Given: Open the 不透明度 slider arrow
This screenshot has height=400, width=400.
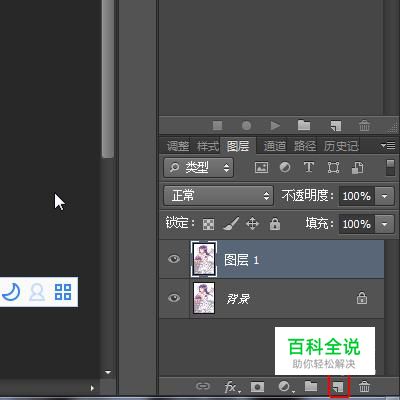Looking at the screenshot, I should coord(384,196).
